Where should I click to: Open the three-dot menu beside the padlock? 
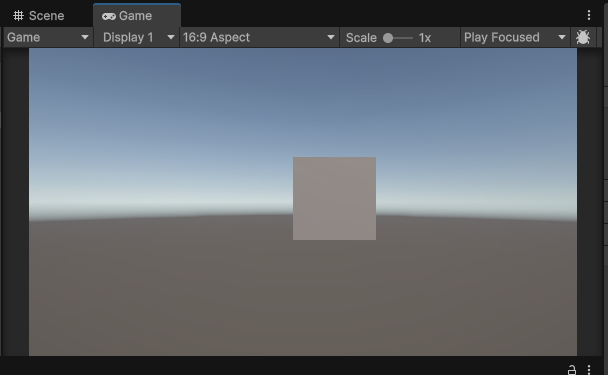coord(589,370)
